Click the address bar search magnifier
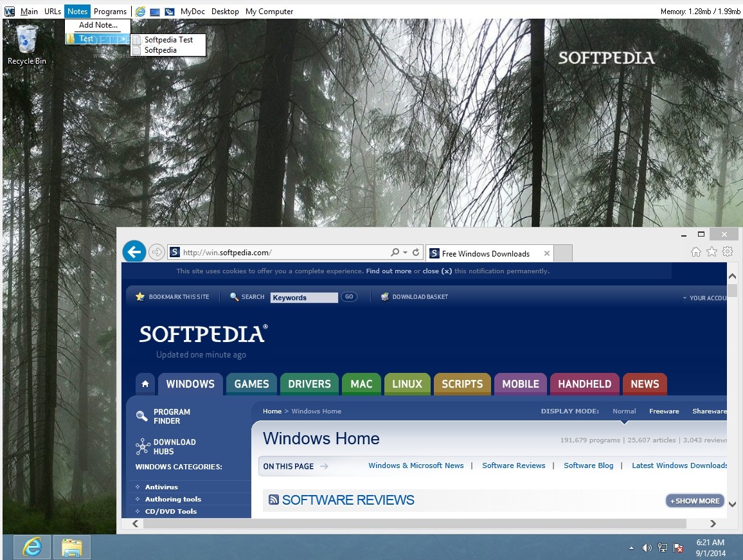 coord(395,252)
